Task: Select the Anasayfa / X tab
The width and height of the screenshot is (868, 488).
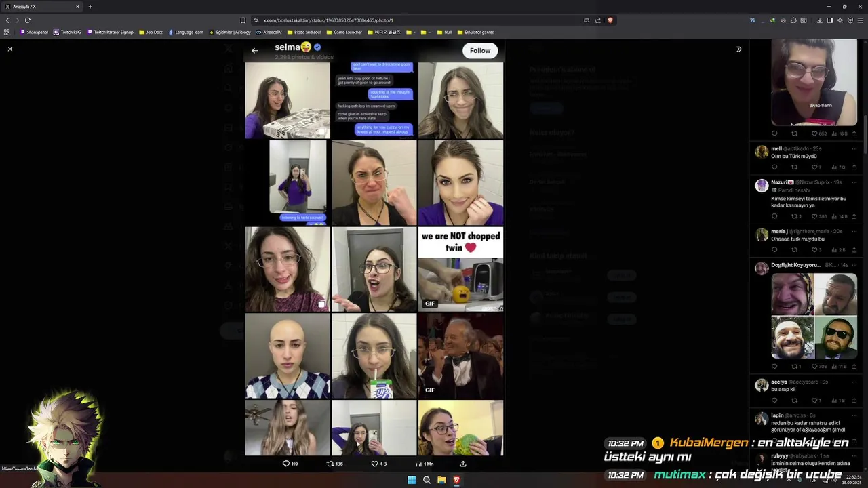Action: pos(42,7)
